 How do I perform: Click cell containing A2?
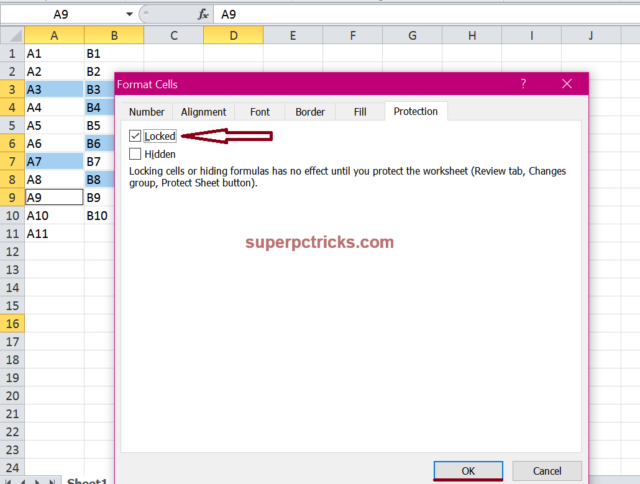click(54, 71)
